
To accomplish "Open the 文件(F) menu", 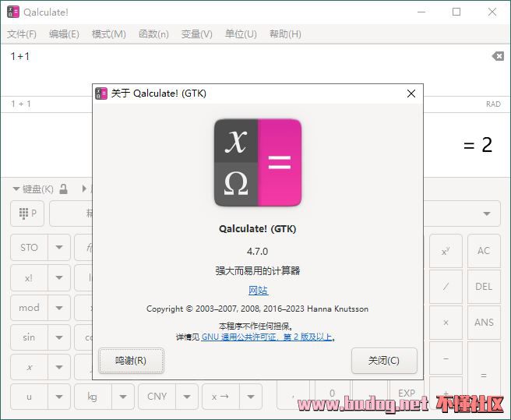I will tap(22, 34).
